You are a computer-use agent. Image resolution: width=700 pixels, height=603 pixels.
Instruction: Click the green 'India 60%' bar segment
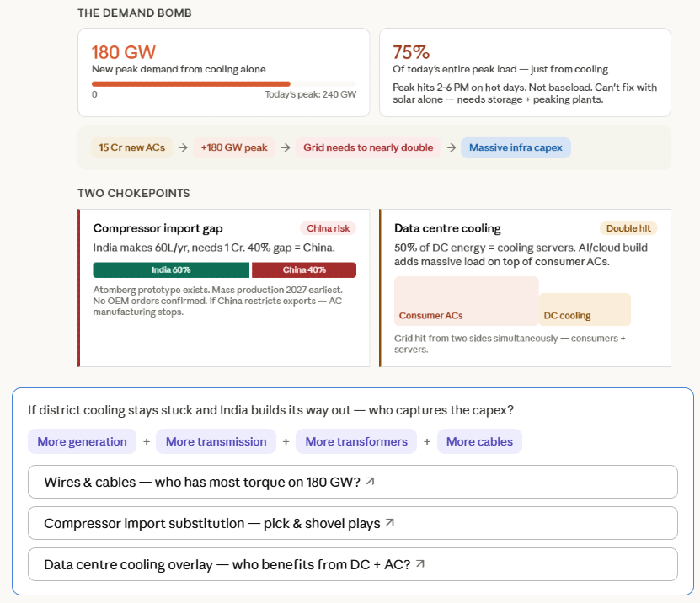click(x=171, y=270)
